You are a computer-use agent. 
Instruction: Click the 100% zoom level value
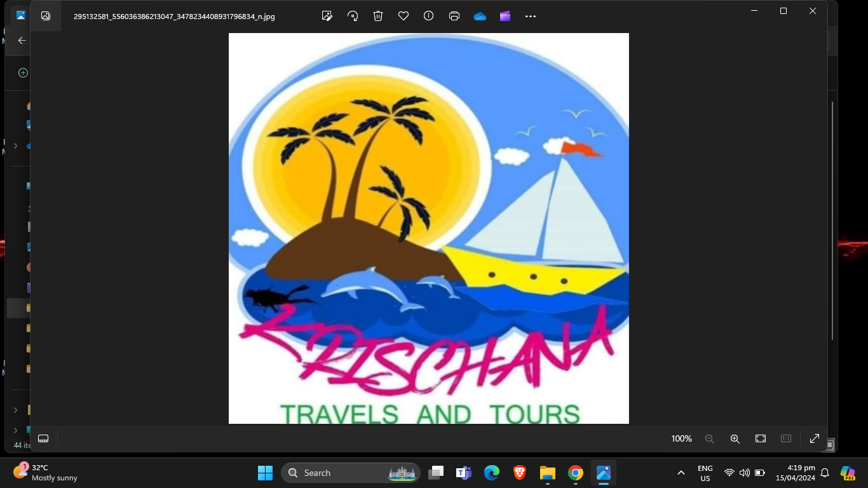[x=681, y=438]
